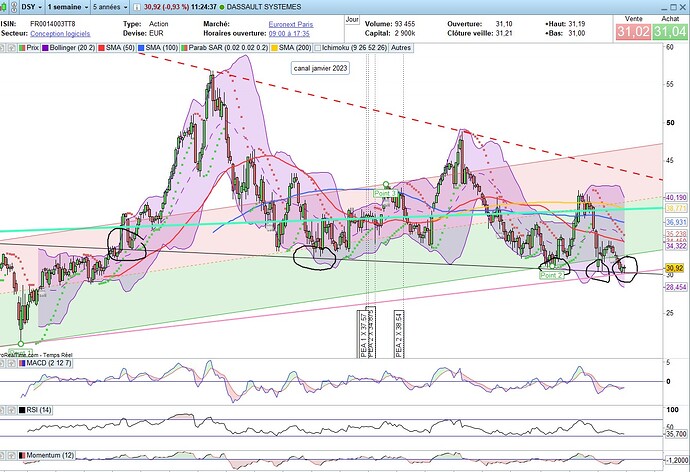The width and height of the screenshot is (690, 472).
Task: Click the 28,454 Bollinger lower band label
Action: coord(676,287)
